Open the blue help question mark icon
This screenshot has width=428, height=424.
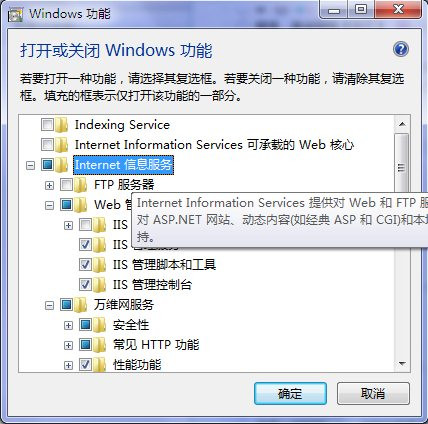[x=401, y=49]
